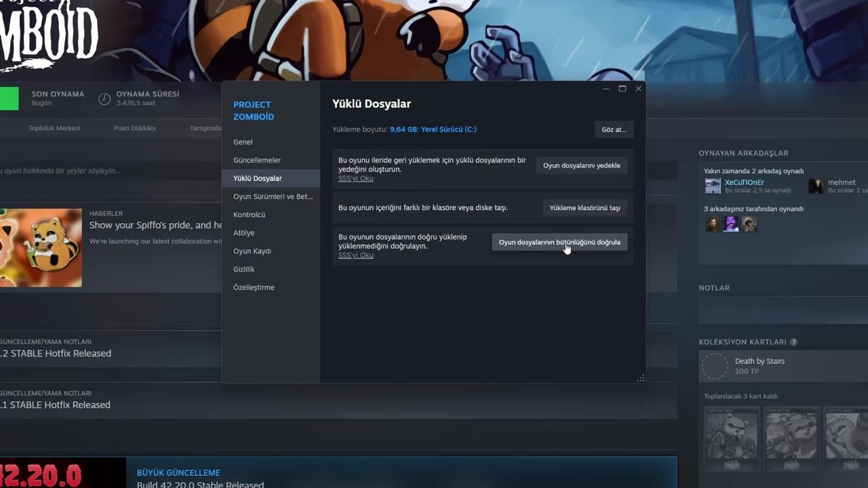Click the review text input field
The height and width of the screenshot is (488, 868).
pyautogui.click(x=111, y=171)
